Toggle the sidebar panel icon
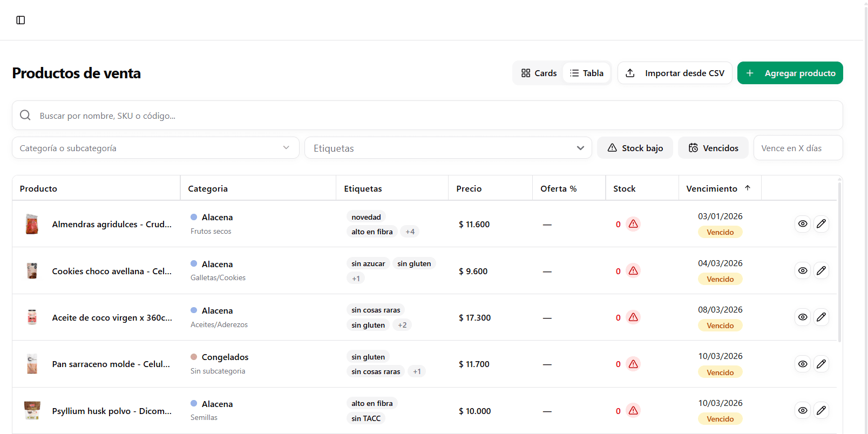This screenshot has height=434, width=868. (21, 20)
